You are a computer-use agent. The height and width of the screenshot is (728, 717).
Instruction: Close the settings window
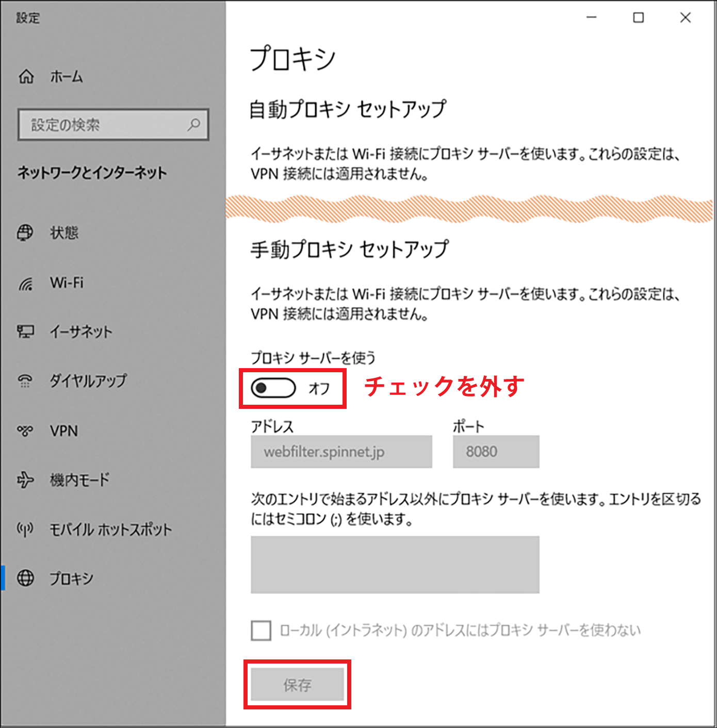coord(686,18)
